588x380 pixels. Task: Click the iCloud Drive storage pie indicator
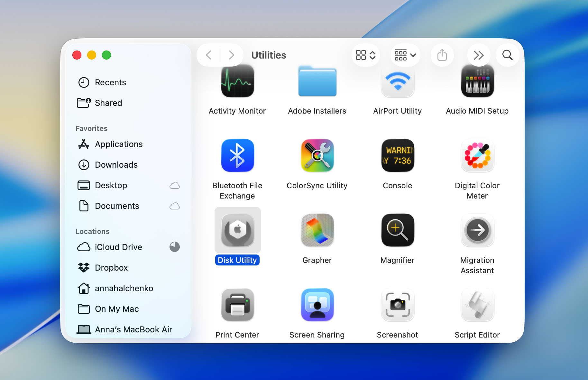[x=175, y=247]
